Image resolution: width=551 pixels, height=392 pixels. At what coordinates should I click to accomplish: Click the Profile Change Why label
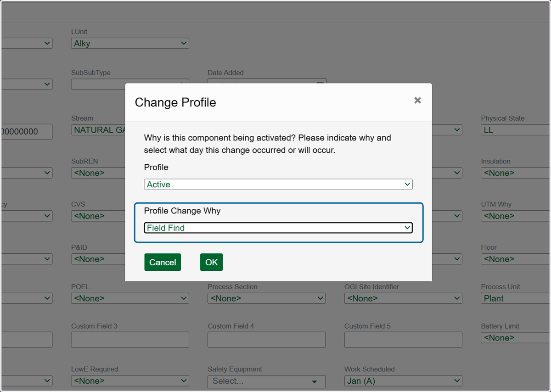(182, 211)
